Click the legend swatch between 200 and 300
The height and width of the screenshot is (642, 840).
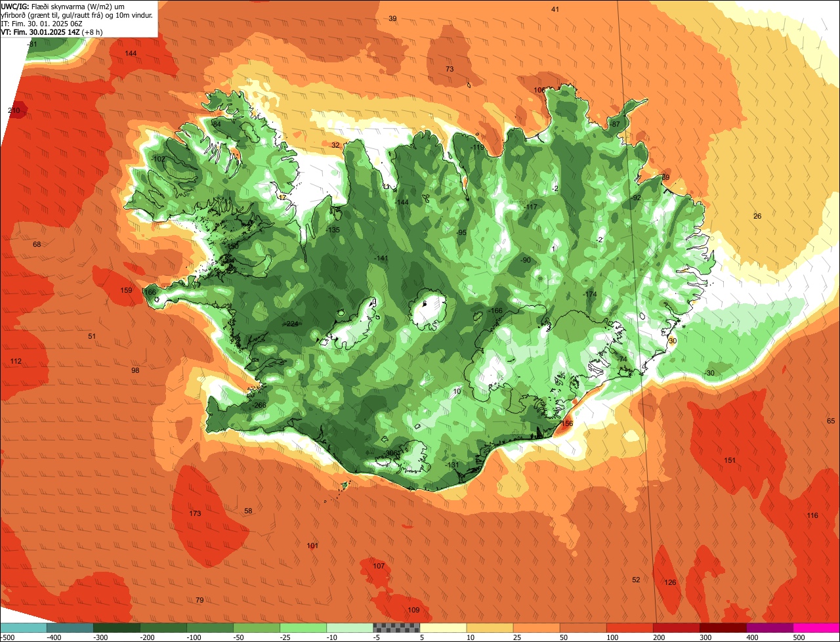point(677,628)
